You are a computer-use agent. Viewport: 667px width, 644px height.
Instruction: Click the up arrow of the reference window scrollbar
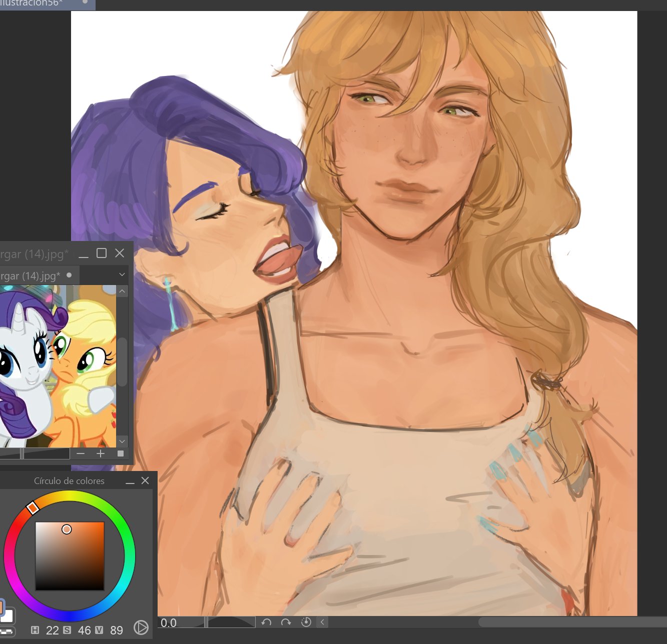(x=122, y=291)
